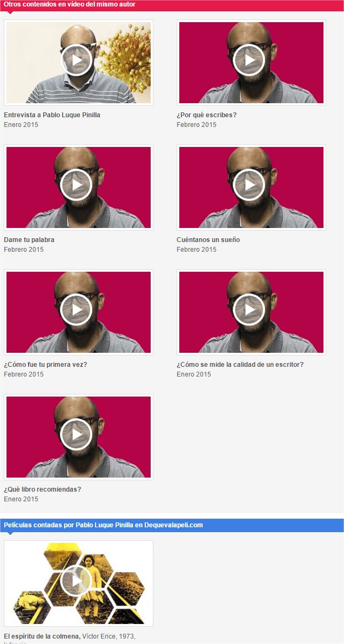Image resolution: width=344 pixels, height=644 pixels.
Task: Play the Cuéntanos un sueño video
Action: coord(249,185)
